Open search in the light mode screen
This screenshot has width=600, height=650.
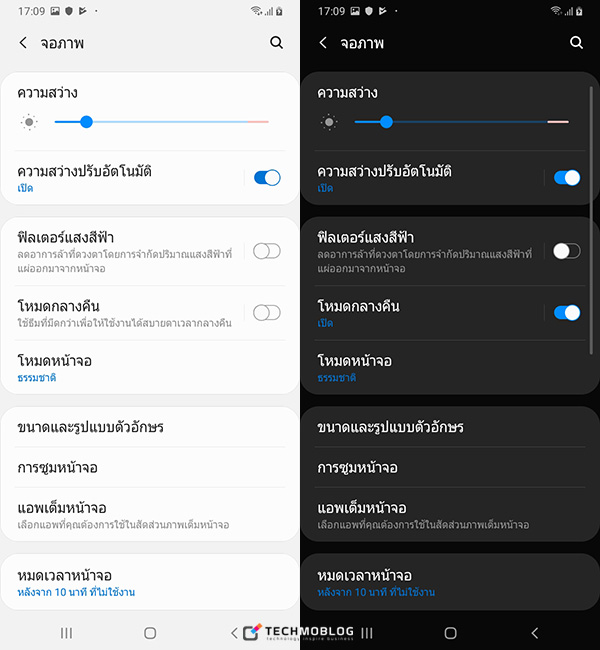pos(276,43)
